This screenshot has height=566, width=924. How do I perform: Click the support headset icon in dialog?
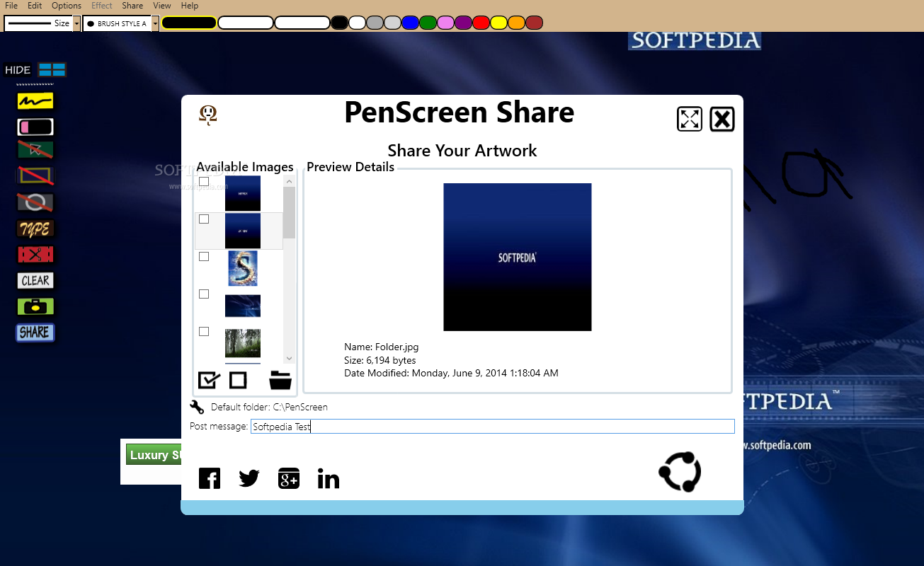click(207, 115)
